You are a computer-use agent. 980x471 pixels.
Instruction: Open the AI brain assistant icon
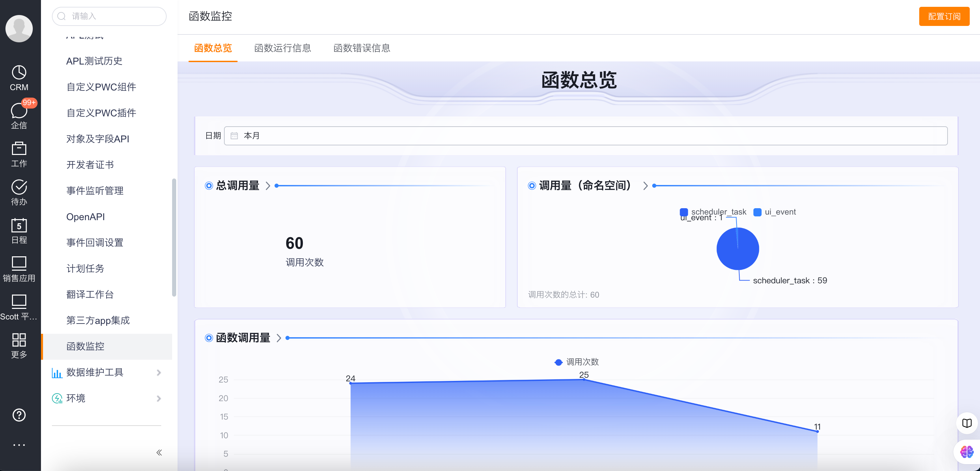(966, 452)
